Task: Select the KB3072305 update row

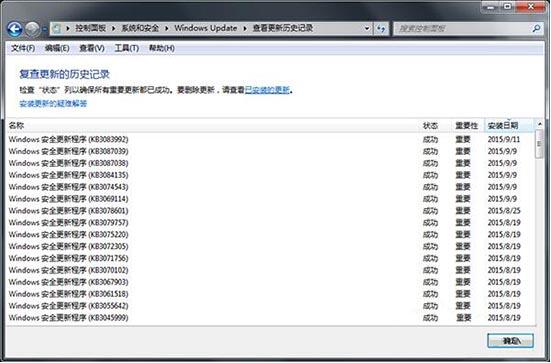Action: coord(271,246)
